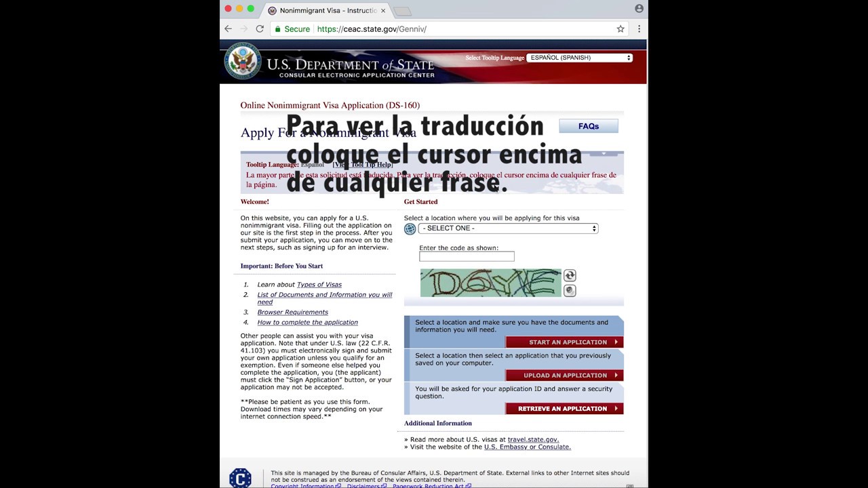Visit the travel.state.gov link

[x=533, y=440]
